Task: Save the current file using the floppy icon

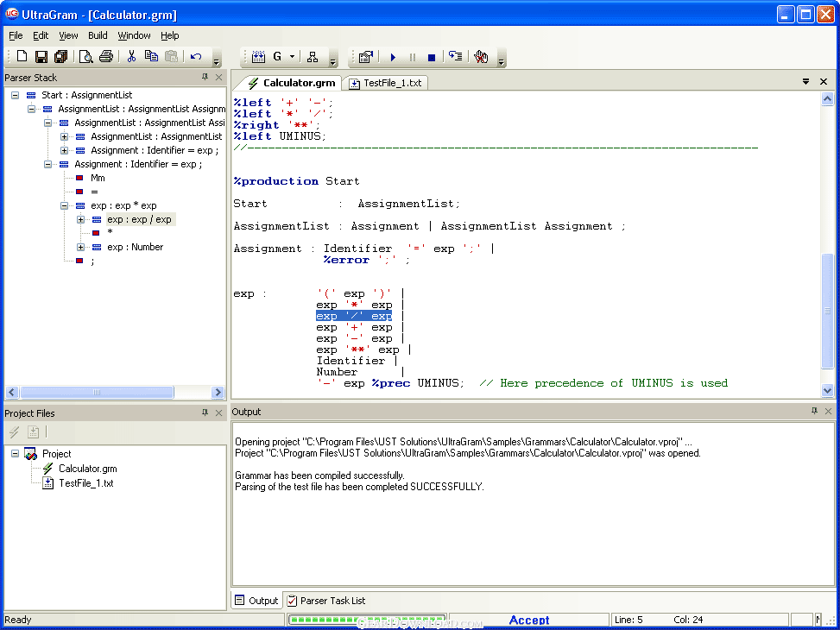Action: pyautogui.click(x=41, y=56)
